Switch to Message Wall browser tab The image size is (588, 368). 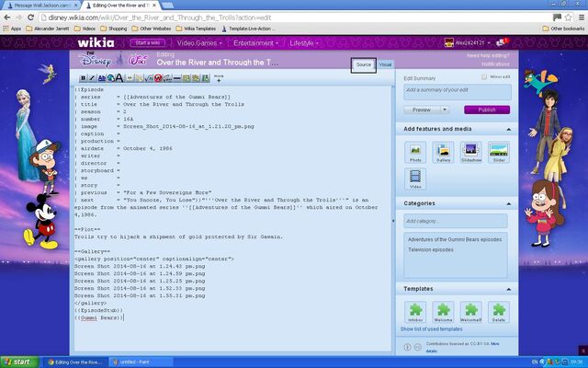pyautogui.click(x=42, y=6)
